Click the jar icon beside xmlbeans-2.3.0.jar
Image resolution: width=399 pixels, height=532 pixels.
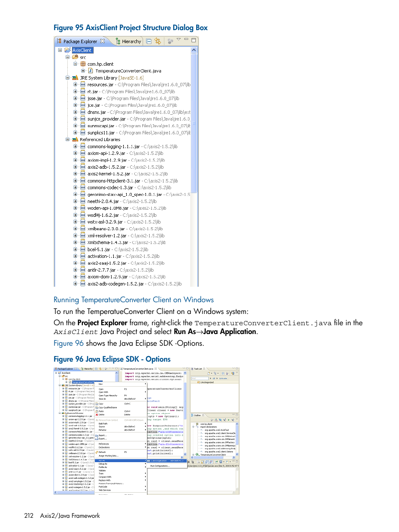click(x=83, y=229)
